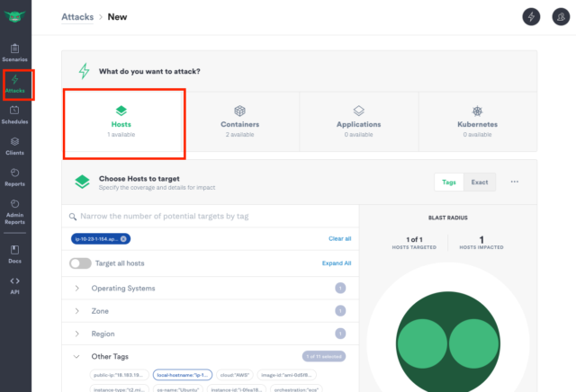Click the Gremlin logo in sidebar
The height and width of the screenshot is (392, 576).
click(x=14, y=16)
